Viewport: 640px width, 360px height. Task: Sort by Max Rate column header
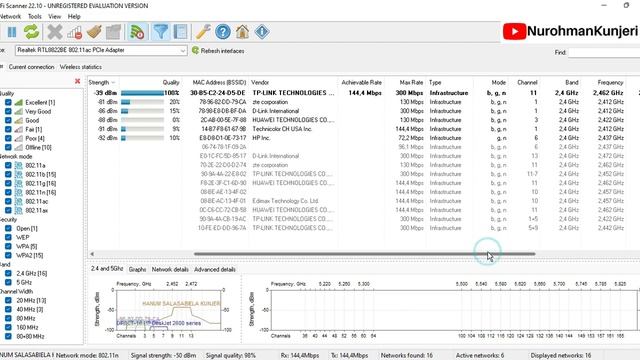411,82
